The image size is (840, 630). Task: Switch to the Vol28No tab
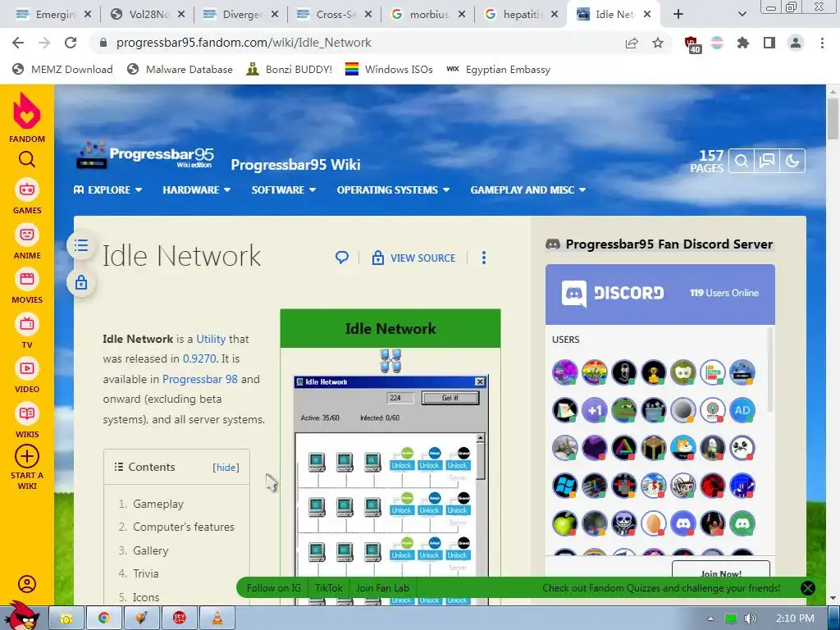pos(148,15)
